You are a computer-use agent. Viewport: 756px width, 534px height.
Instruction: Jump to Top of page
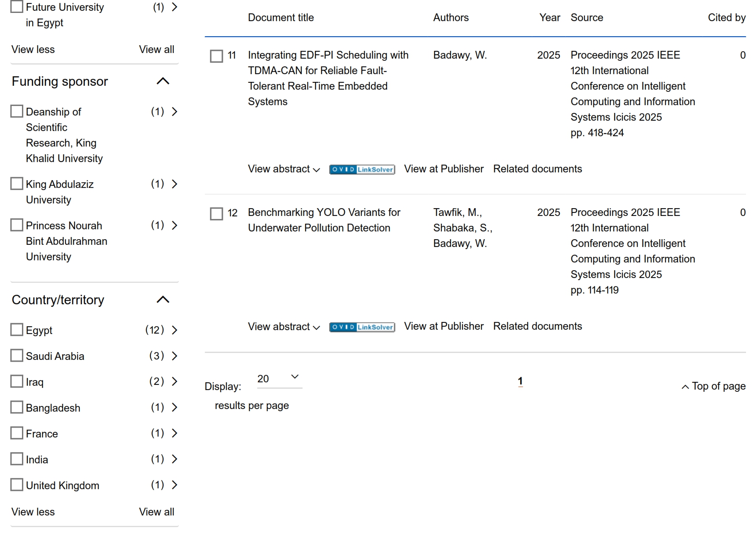[714, 386]
